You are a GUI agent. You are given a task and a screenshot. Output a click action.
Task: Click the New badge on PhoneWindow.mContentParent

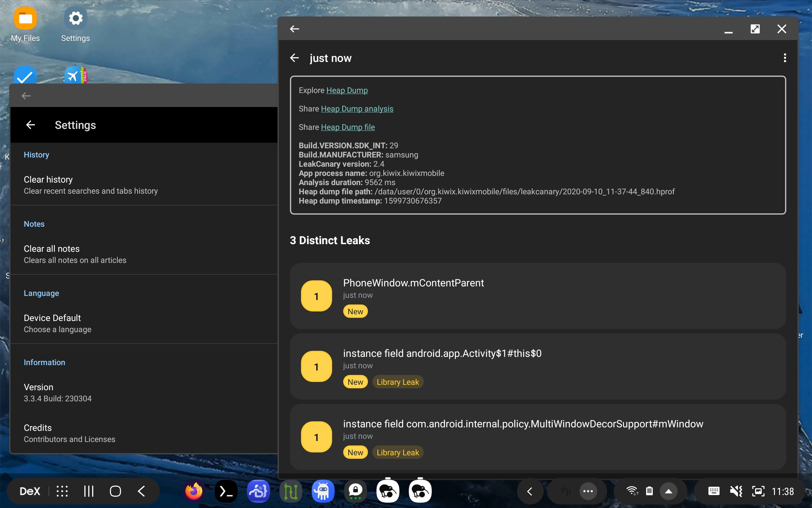355,311
